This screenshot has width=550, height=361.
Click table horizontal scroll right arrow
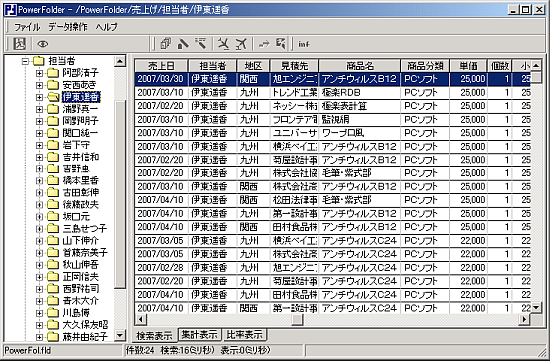(524, 319)
